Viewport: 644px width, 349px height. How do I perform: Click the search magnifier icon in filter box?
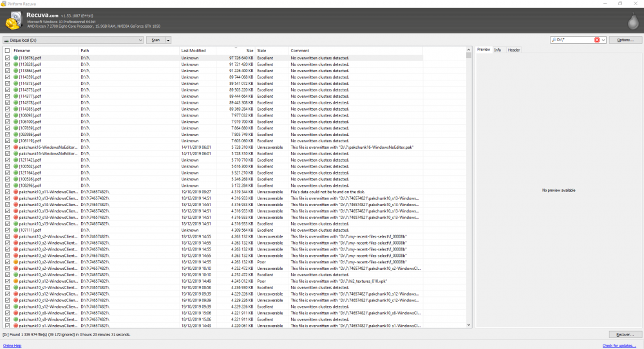(554, 40)
